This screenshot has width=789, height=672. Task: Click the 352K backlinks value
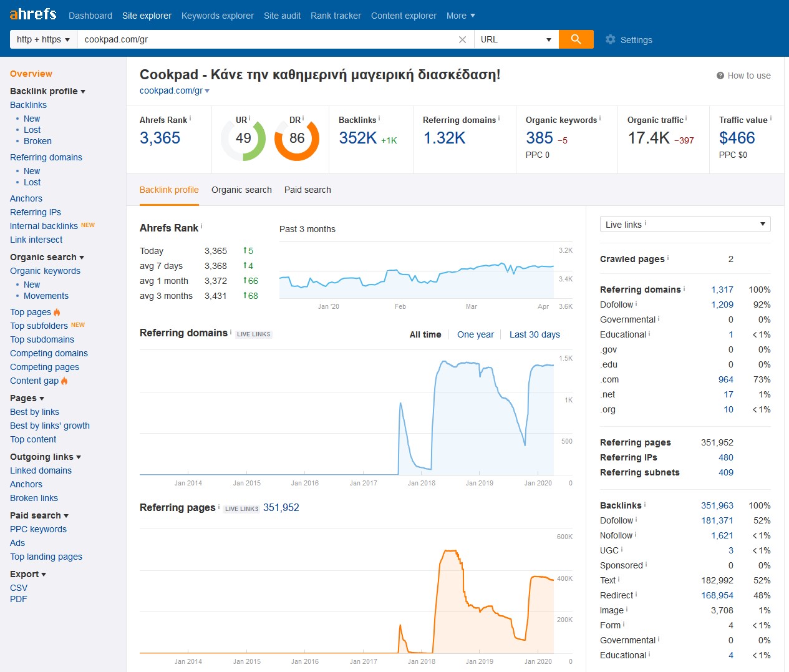[357, 138]
